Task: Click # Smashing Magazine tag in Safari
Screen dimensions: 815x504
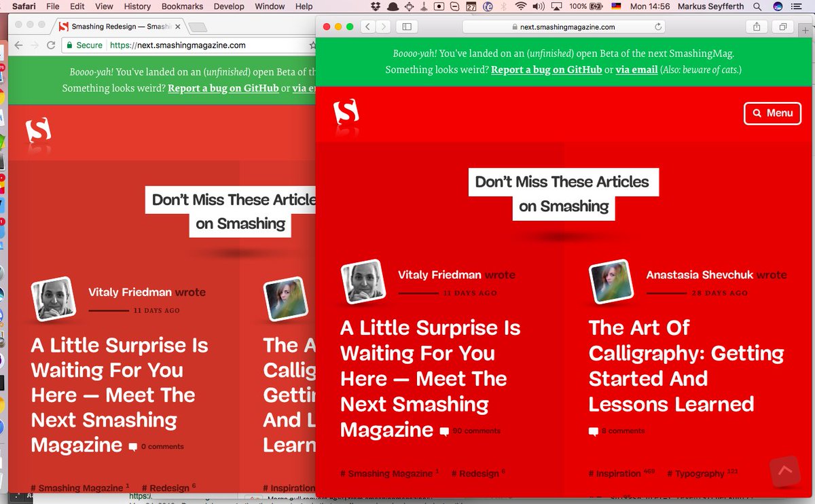Action: pyautogui.click(x=389, y=473)
